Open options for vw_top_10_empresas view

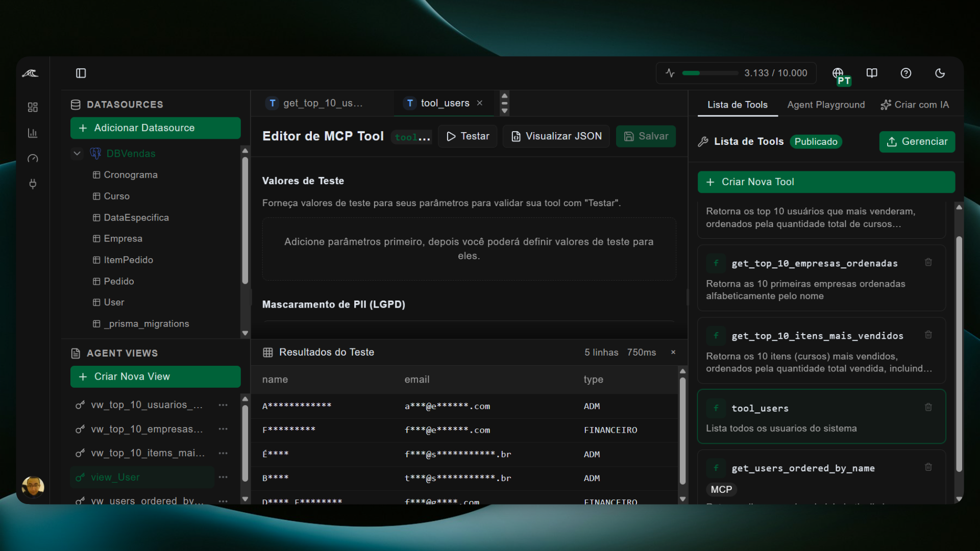[x=223, y=429]
